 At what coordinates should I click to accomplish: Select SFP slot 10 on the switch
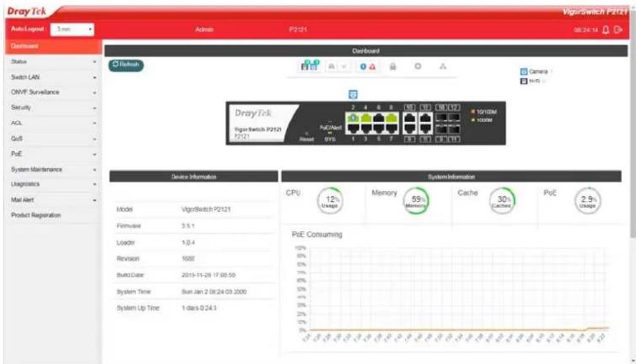point(441,118)
